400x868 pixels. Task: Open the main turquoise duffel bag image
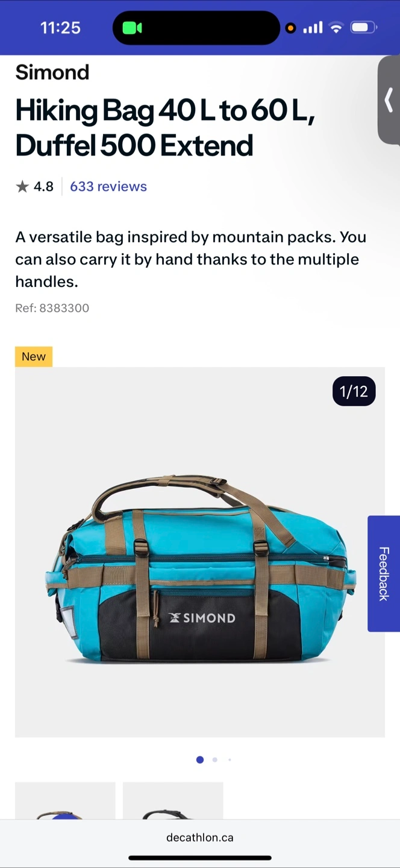(200, 552)
